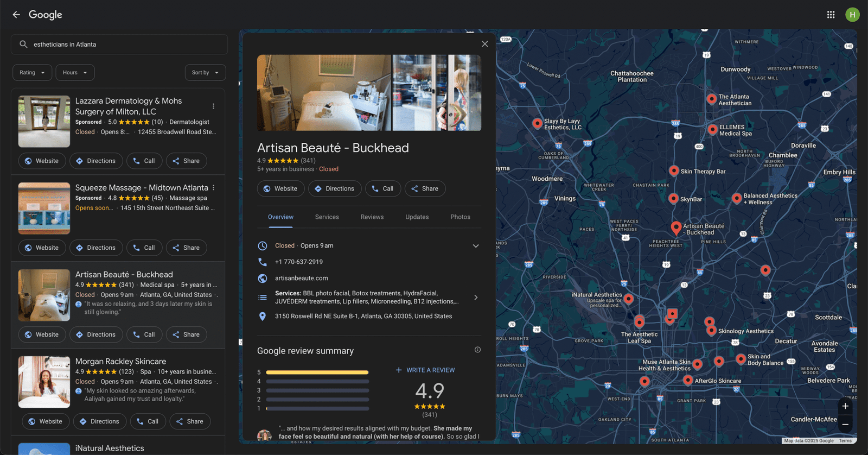Screen dimensions: 868x455
Task: Get Directions in the detail panel
Action: 335,188
